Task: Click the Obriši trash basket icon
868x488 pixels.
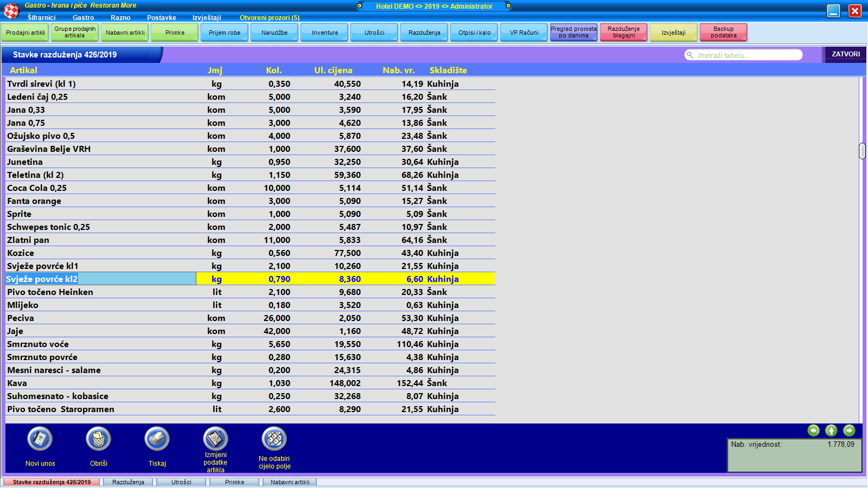Action: [x=98, y=439]
